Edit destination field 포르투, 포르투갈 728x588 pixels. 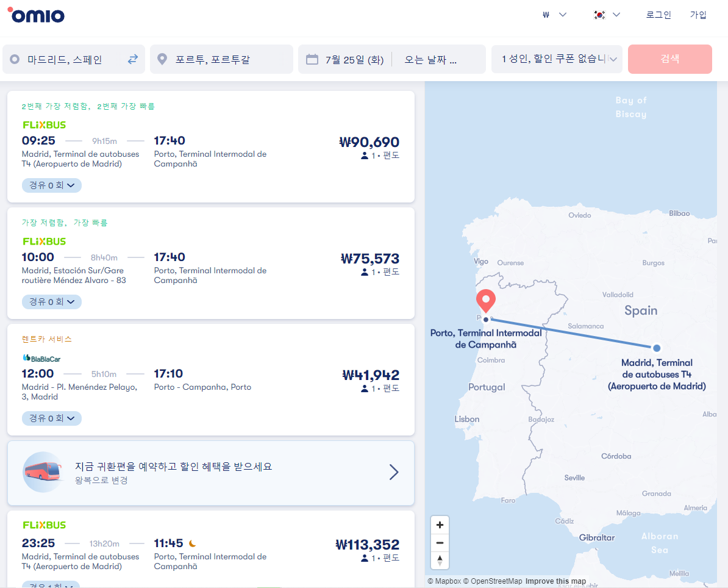221,59
